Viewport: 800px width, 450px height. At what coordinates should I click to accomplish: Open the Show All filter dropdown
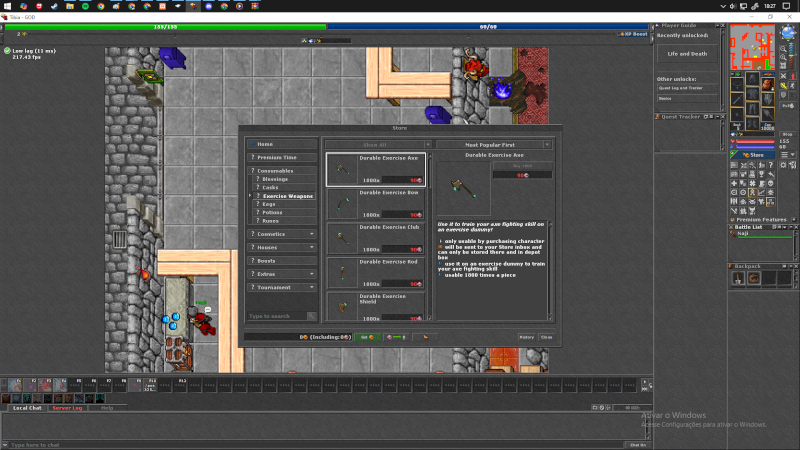click(x=379, y=145)
